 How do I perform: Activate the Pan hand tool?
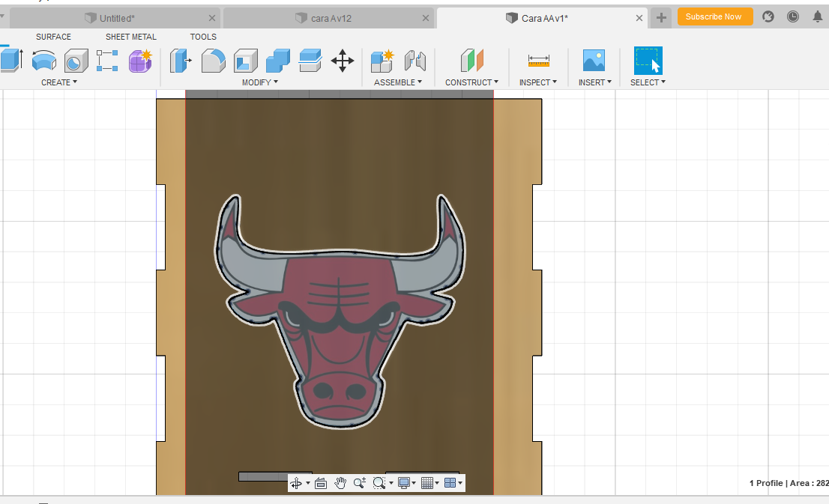pyautogui.click(x=340, y=483)
